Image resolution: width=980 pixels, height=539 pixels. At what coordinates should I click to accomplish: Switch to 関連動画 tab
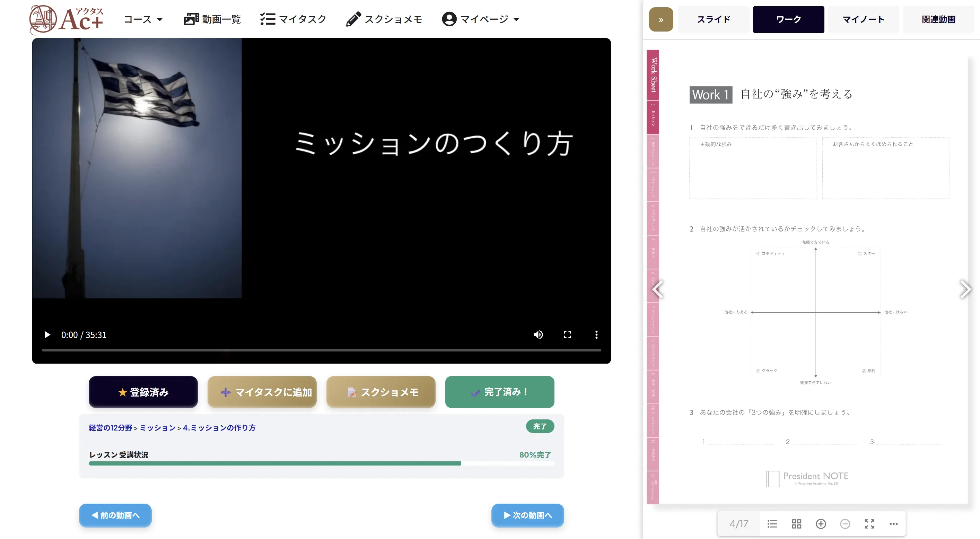pyautogui.click(x=938, y=19)
